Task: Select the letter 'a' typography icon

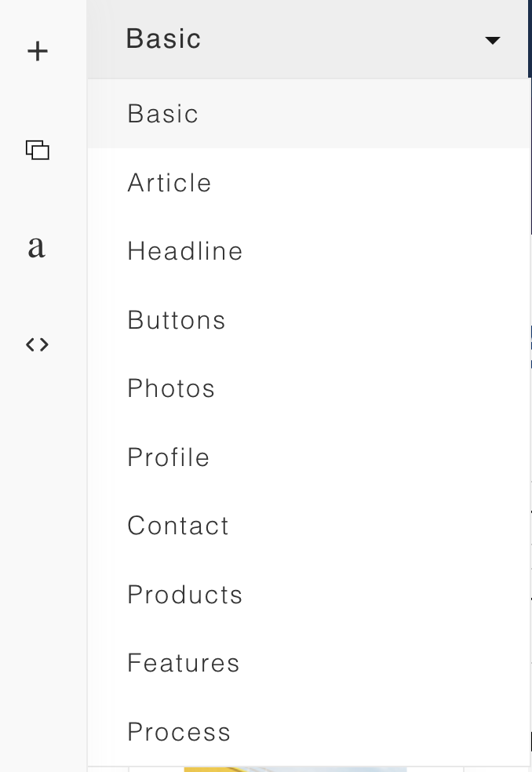Action: (x=36, y=247)
